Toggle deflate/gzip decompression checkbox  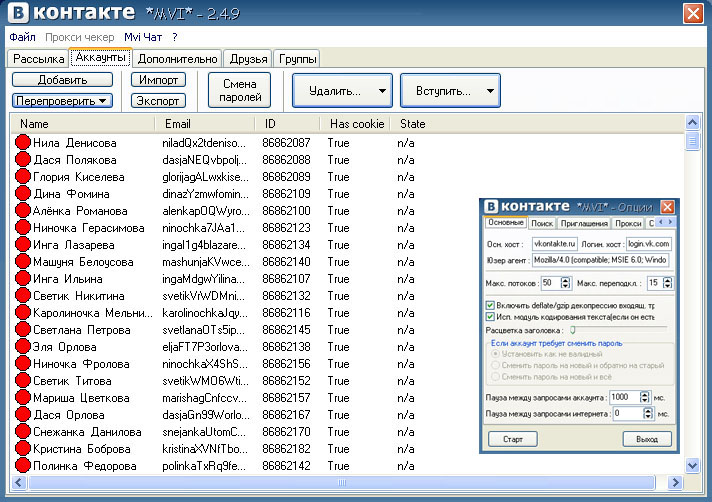pyautogui.click(x=490, y=305)
